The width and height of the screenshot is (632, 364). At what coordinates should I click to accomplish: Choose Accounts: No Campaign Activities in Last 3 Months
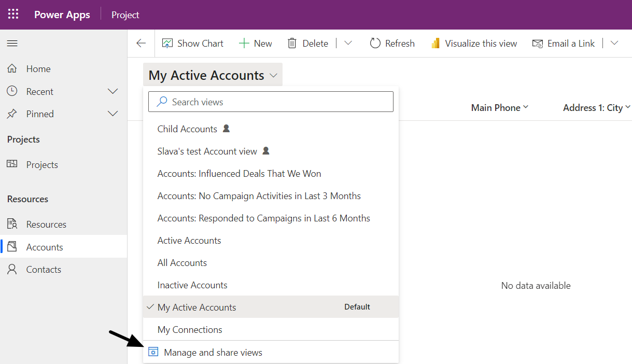tap(271, 196)
